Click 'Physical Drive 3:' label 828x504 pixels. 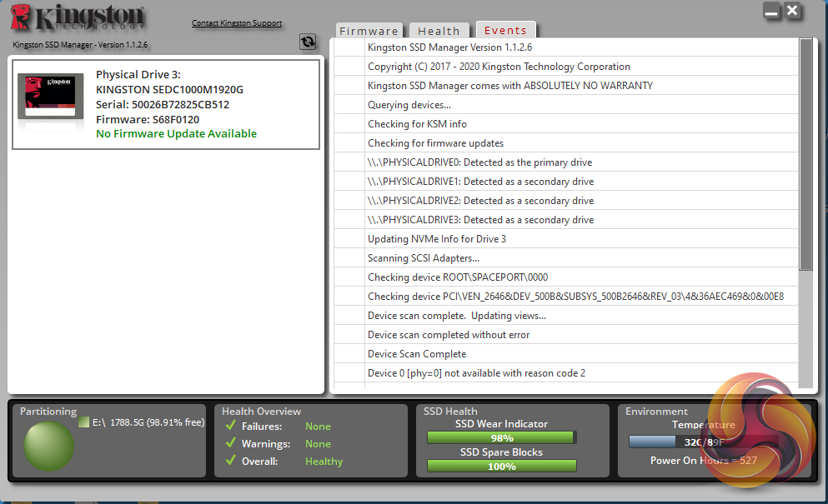(x=138, y=75)
